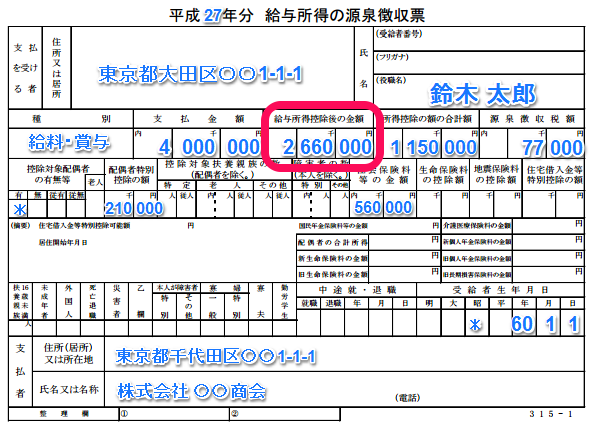This screenshot has width=590, height=425.
Task: Click the 介護医療保険料の金額 label
Action: [x=477, y=226]
